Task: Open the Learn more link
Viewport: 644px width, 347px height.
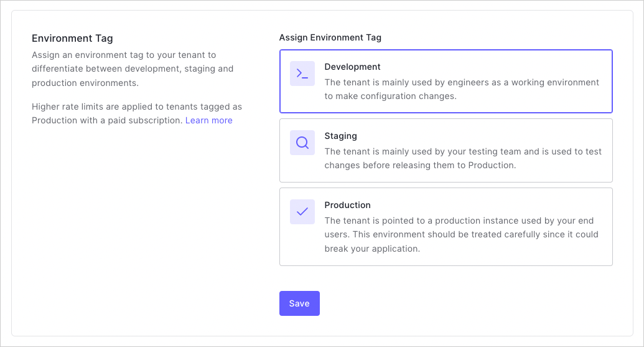Action: coord(208,120)
